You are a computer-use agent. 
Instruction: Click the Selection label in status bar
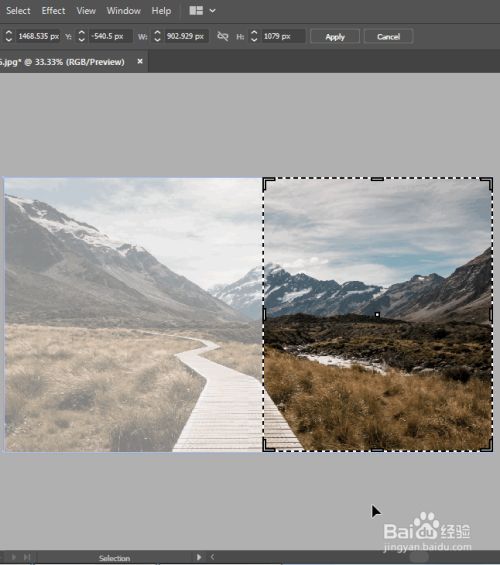(115, 558)
